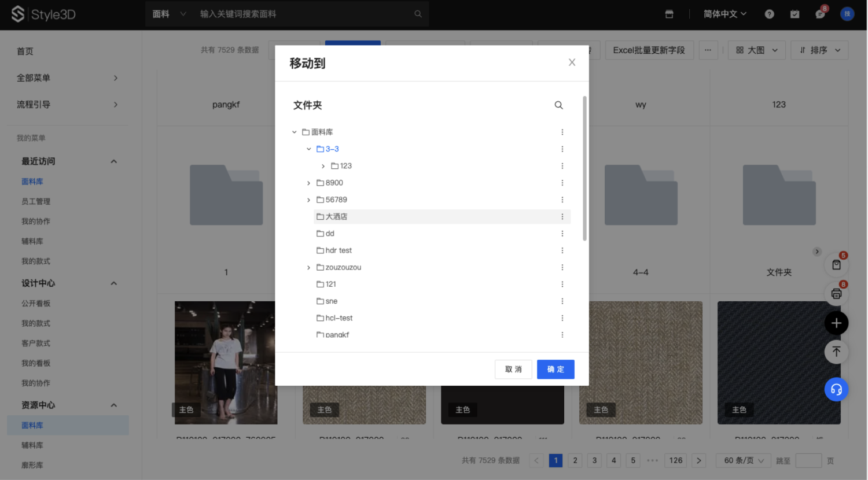Click the back-to-top arrow button
Viewport: 868px width, 480px height.
(836, 352)
